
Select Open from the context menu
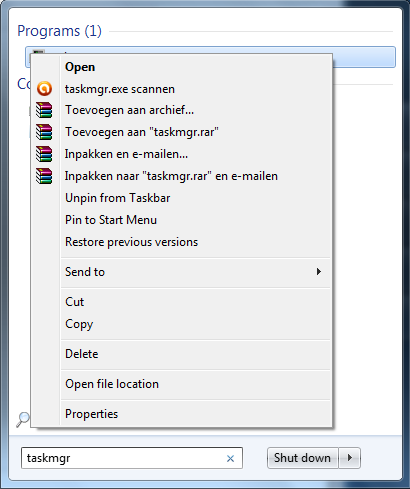tap(80, 67)
